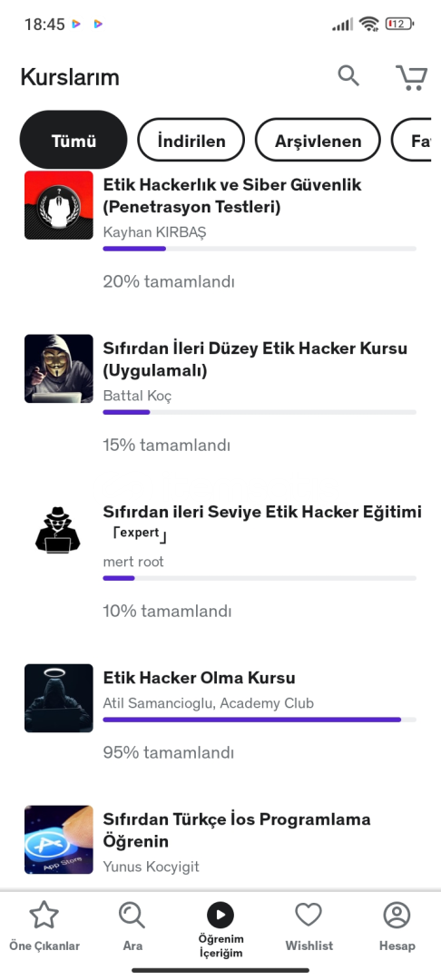The height and width of the screenshot is (980, 441).
Task: Tap the mert root hacker silhouette thumbnail
Action: click(59, 530)
